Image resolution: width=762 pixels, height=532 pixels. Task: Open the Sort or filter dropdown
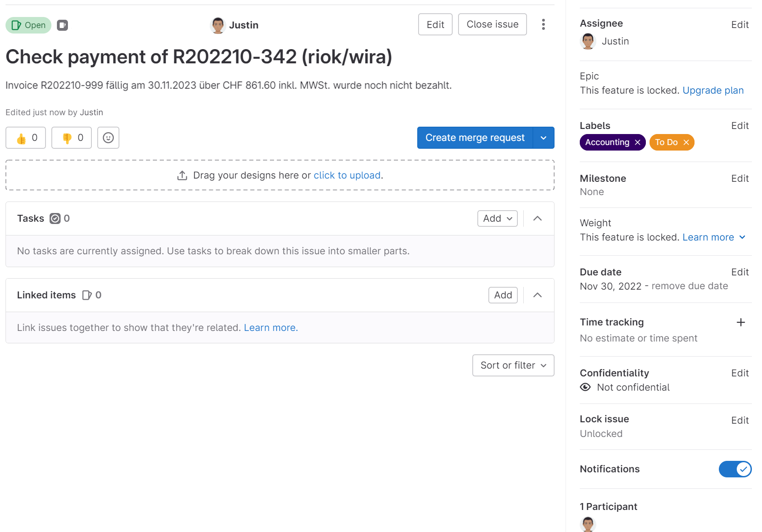[513, 365]
